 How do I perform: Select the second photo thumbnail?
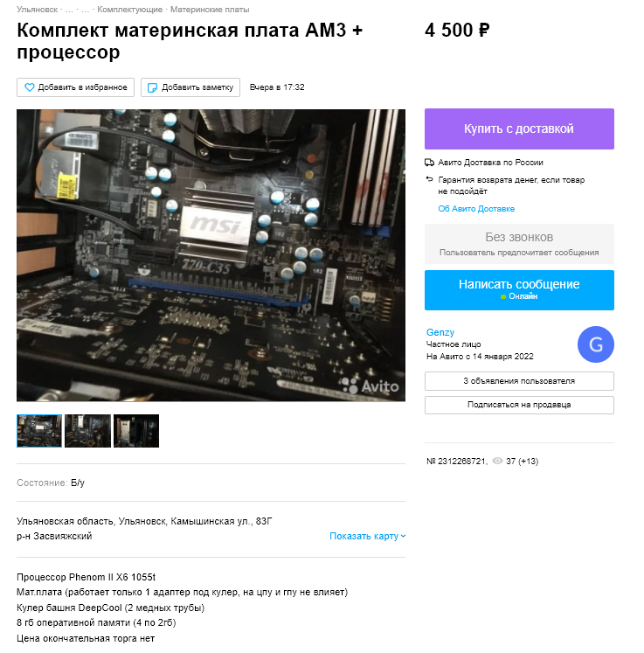(x=88, y=431)
